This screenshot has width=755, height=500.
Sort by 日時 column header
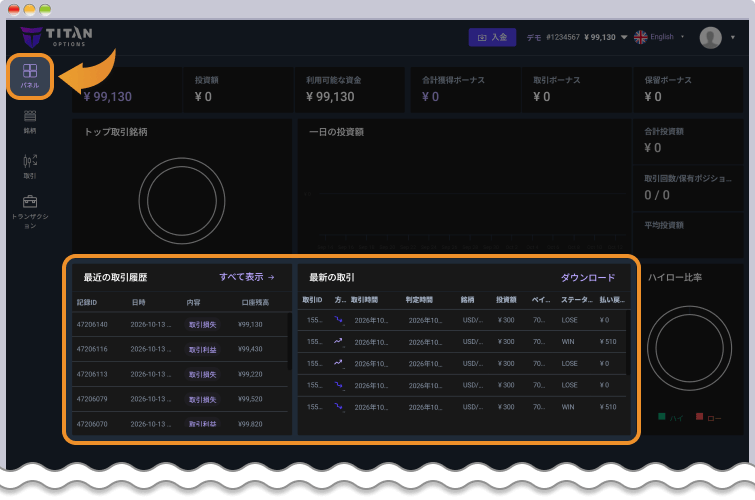139,303
